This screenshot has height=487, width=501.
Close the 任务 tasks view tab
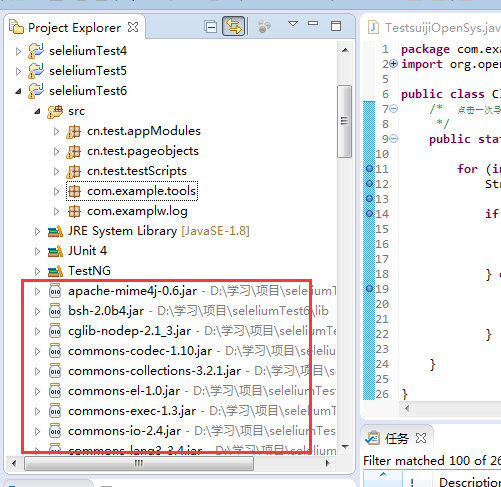[x=421, y=438]
